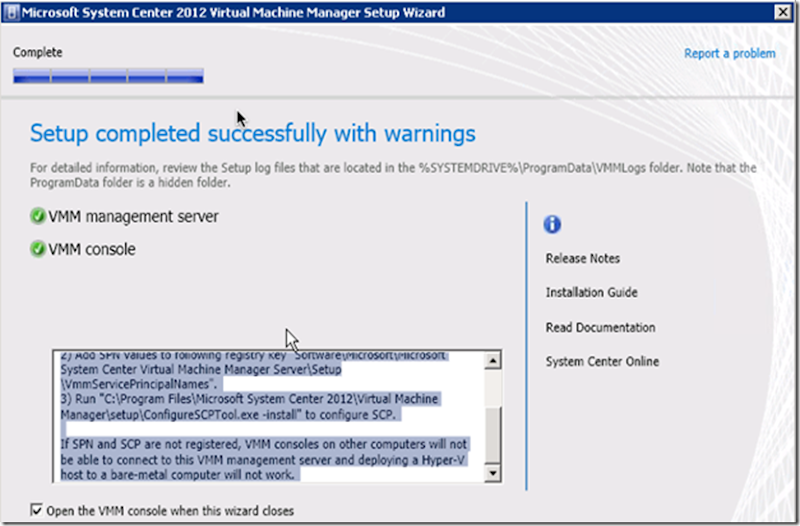Click the green check beside VMM management server
800x526 pixels.
coord(38,216)
